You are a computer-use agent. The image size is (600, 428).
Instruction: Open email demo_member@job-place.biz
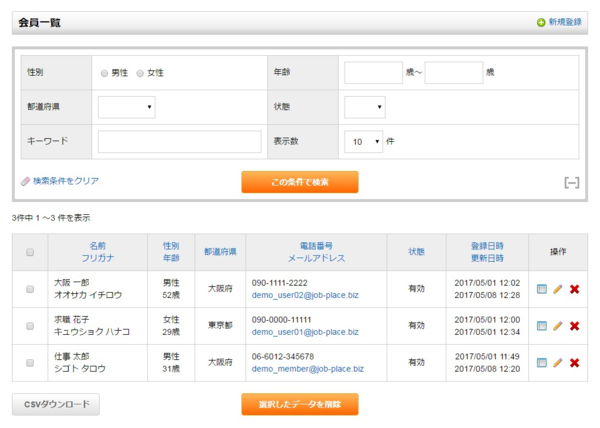coord(308,369)
